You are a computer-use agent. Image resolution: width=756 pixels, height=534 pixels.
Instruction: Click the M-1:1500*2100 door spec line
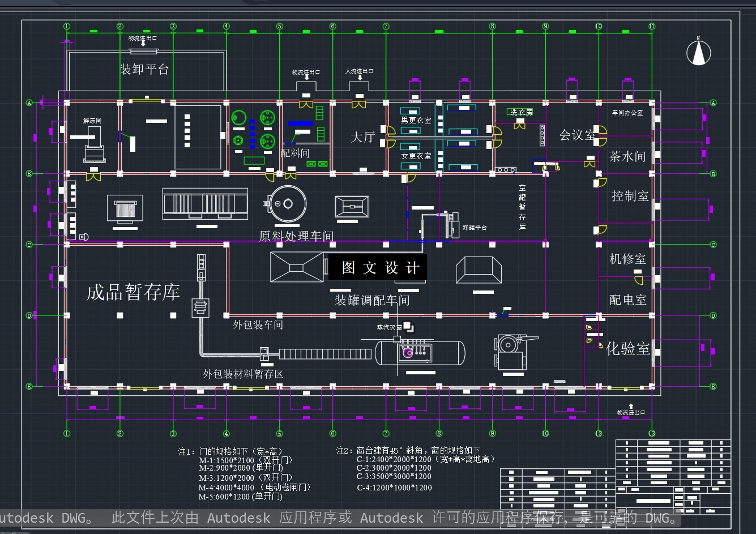coord(246,460)
